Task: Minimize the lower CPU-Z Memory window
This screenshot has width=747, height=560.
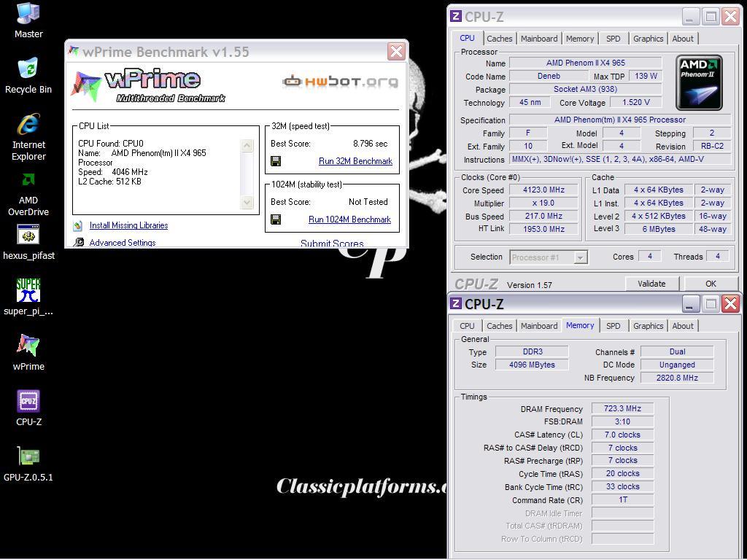Action: (689, 304)
